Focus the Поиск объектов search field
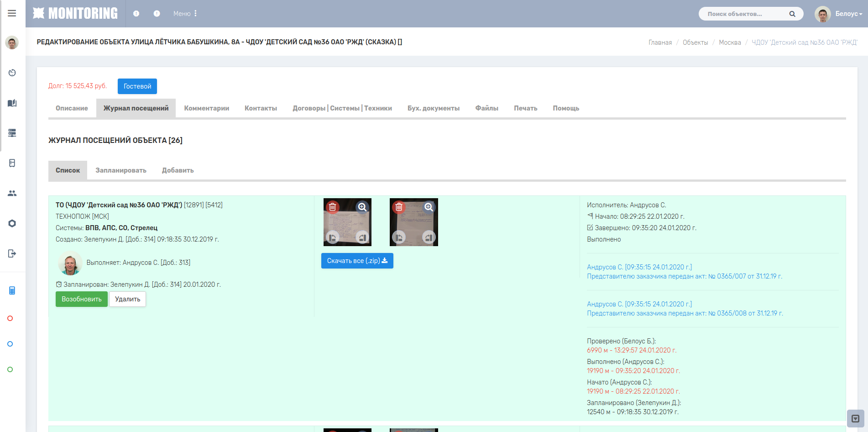Screen dimensions: 868x432 [746, 14]
